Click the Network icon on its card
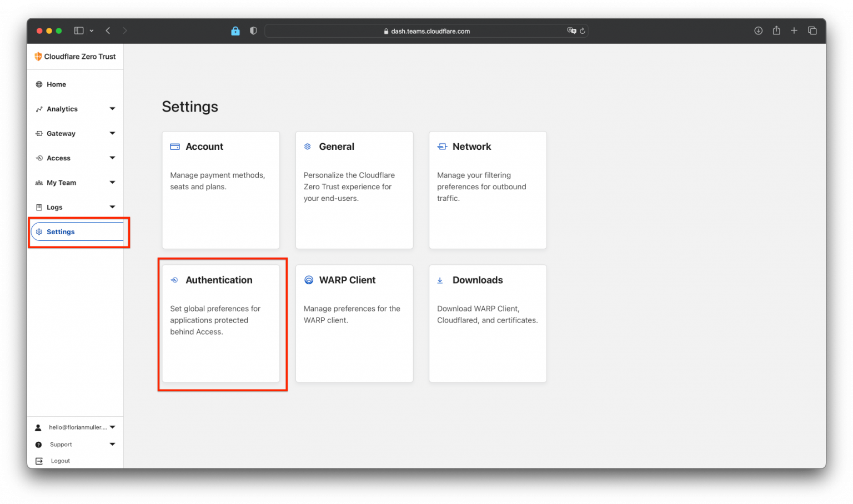 [x=441, y=146]
